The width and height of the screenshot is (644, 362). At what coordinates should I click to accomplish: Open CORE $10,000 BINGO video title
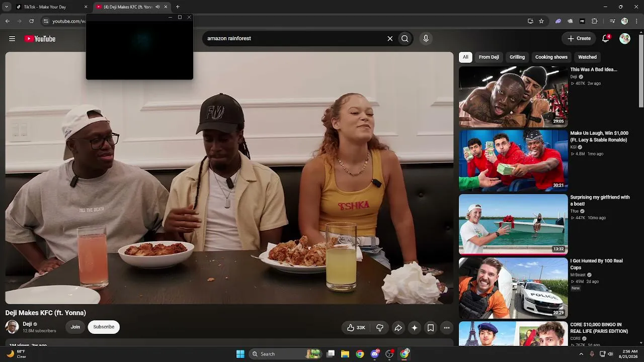(599, 328)
